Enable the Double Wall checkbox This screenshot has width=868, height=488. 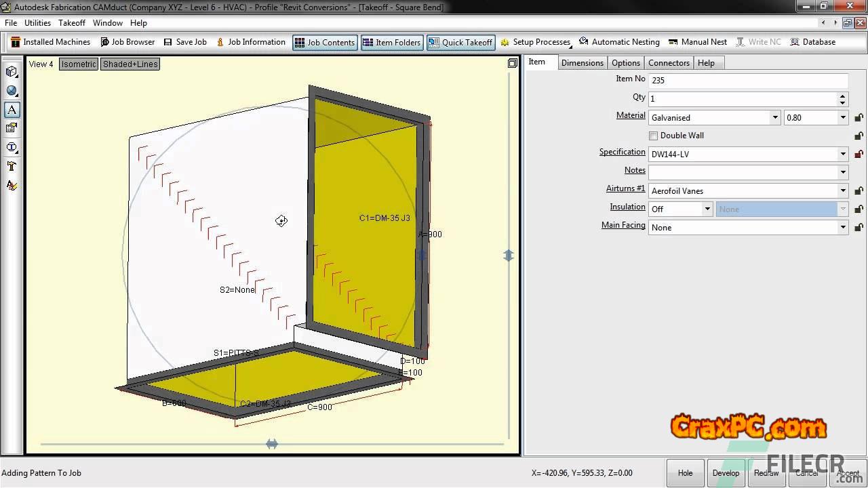tap(654, 136)
